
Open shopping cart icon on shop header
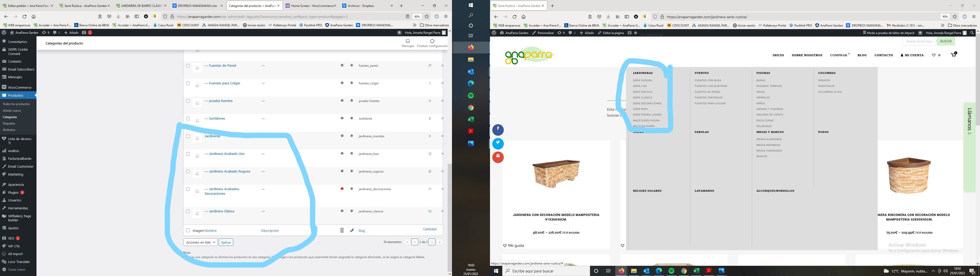pos(953,55)
